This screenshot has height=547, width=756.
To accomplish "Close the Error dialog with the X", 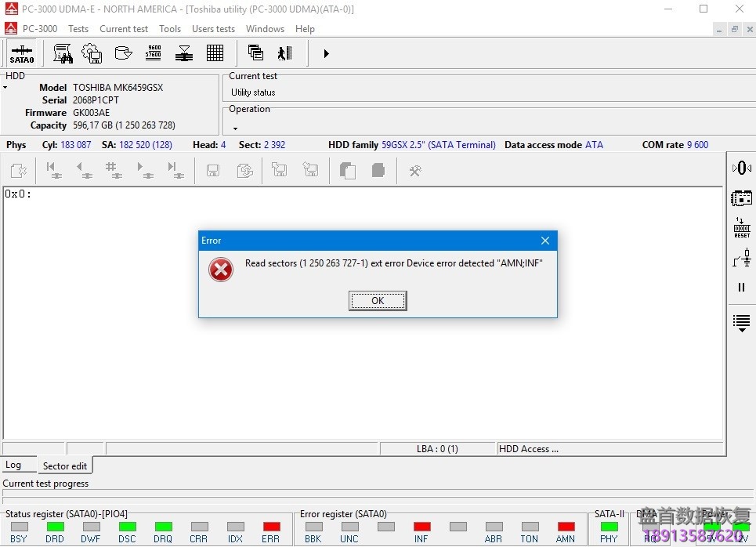I will [x=545, y=241].
